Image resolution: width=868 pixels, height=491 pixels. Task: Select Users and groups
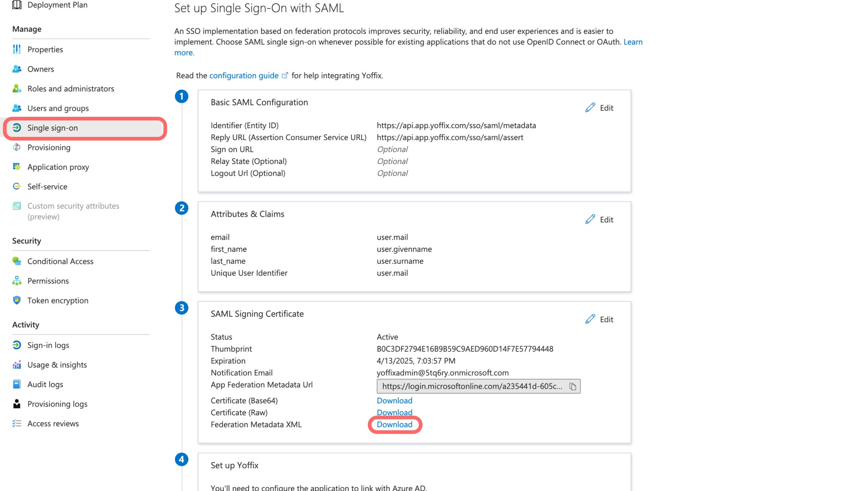[58, 108]
